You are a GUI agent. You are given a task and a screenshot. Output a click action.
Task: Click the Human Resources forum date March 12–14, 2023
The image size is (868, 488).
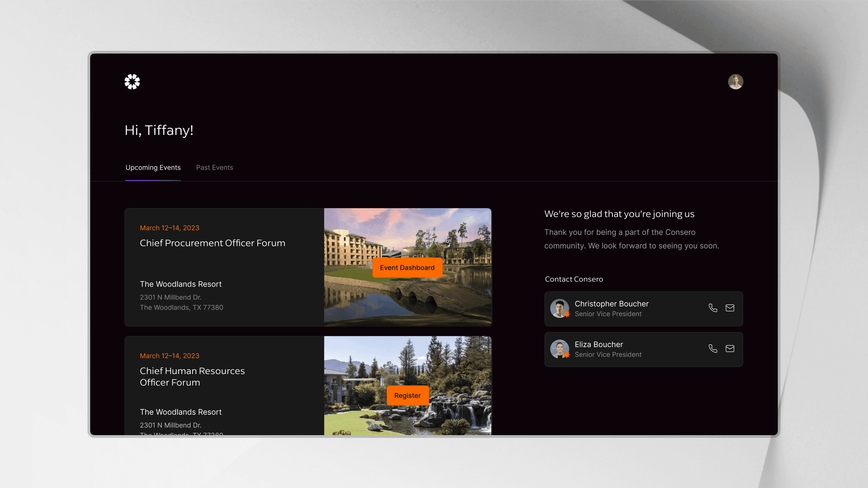coord(170,356)
